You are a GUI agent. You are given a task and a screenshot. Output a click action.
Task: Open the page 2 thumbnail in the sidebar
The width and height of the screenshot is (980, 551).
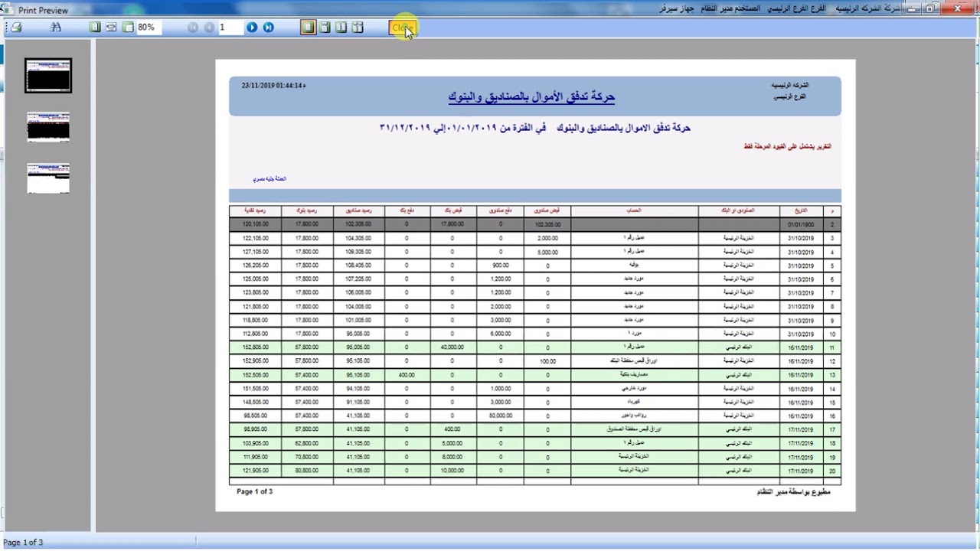click(x=48, y=127)
